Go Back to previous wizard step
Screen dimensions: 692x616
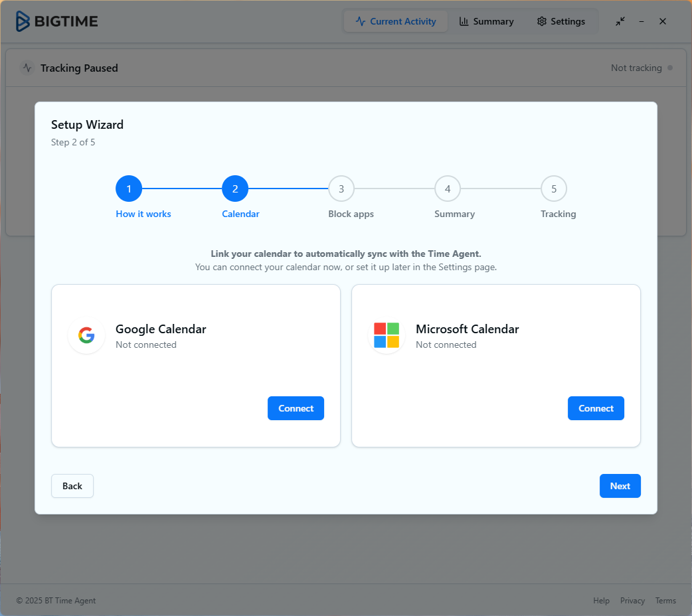tap(72, 486)
